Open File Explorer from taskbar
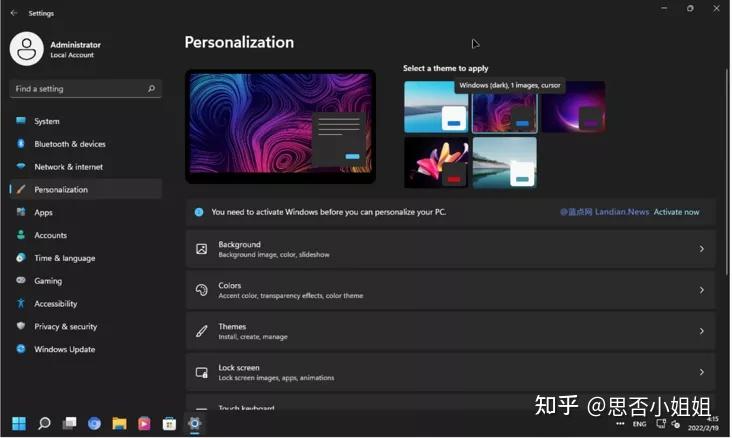 tap(120, 423)
